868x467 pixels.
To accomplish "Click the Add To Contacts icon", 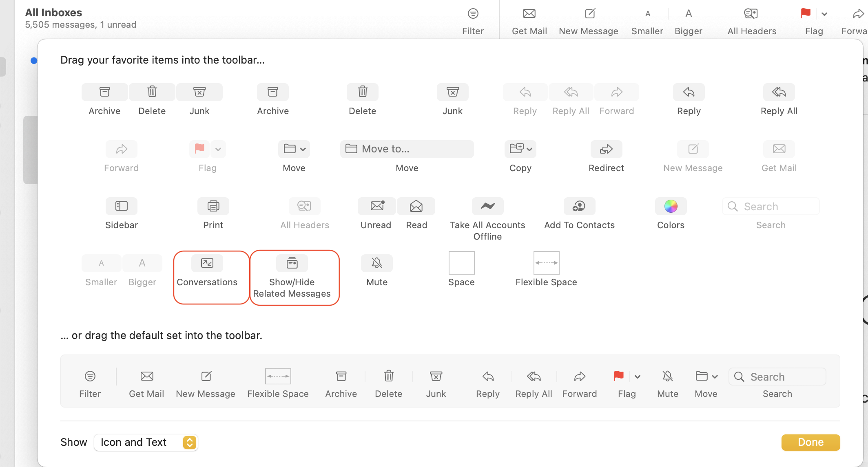I will (x=579, y=206).
